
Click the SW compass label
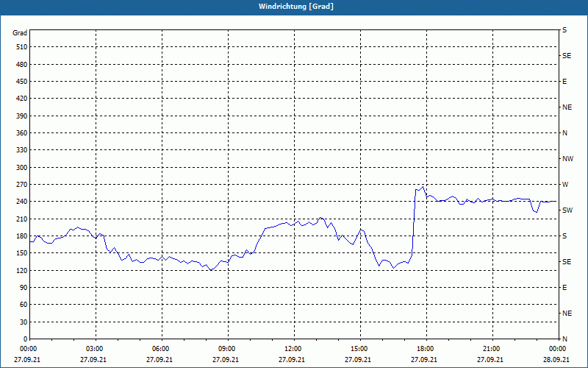(567, 210)
